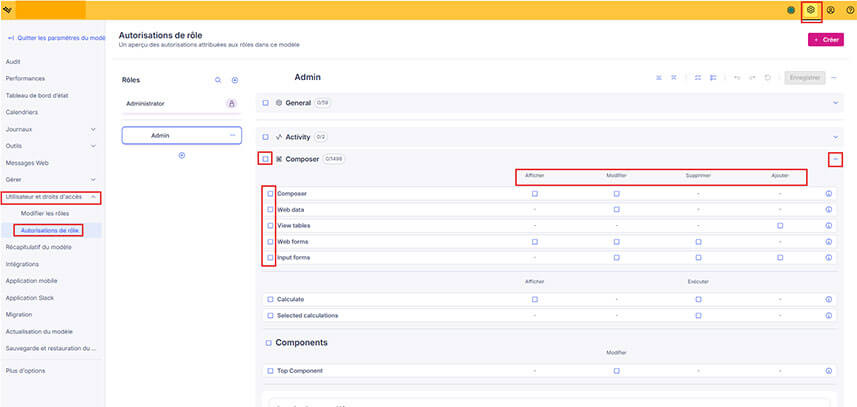Screen dimensions: 857x407
Task: Tick the General section checkbox
Action: 266,103
